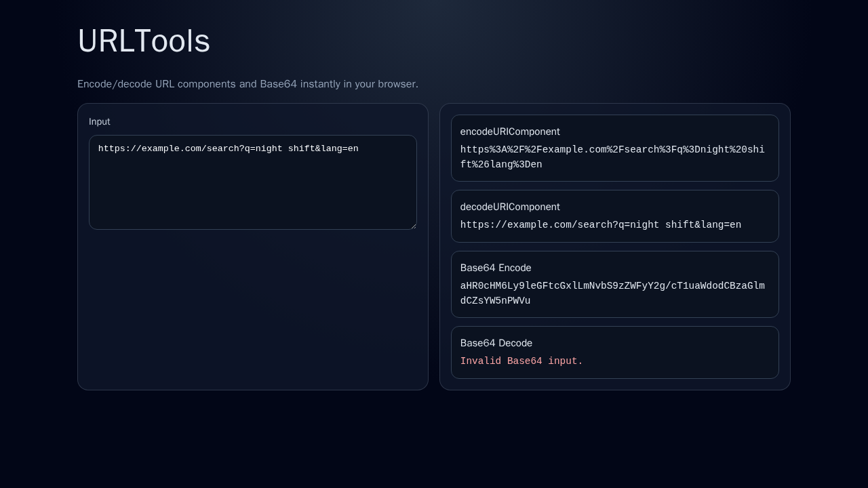
Task: Select the Base64 Encode card label
Action: click(x=496, y=268)
